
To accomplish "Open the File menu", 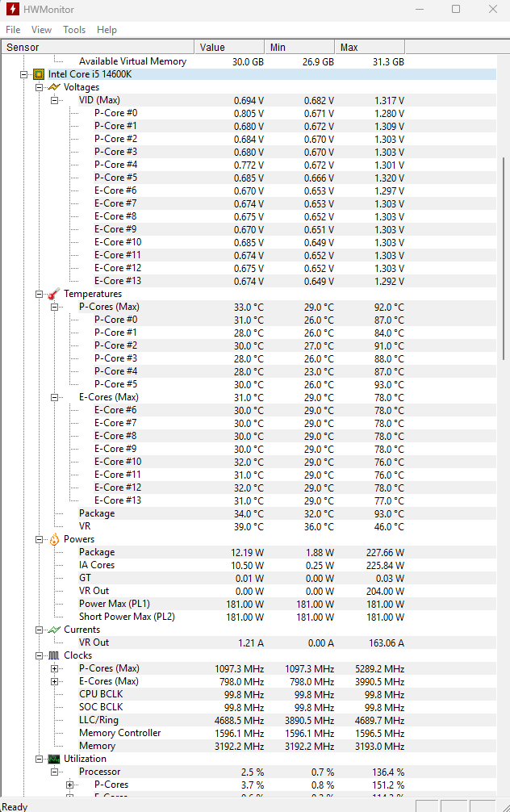I will pos(13,30).
